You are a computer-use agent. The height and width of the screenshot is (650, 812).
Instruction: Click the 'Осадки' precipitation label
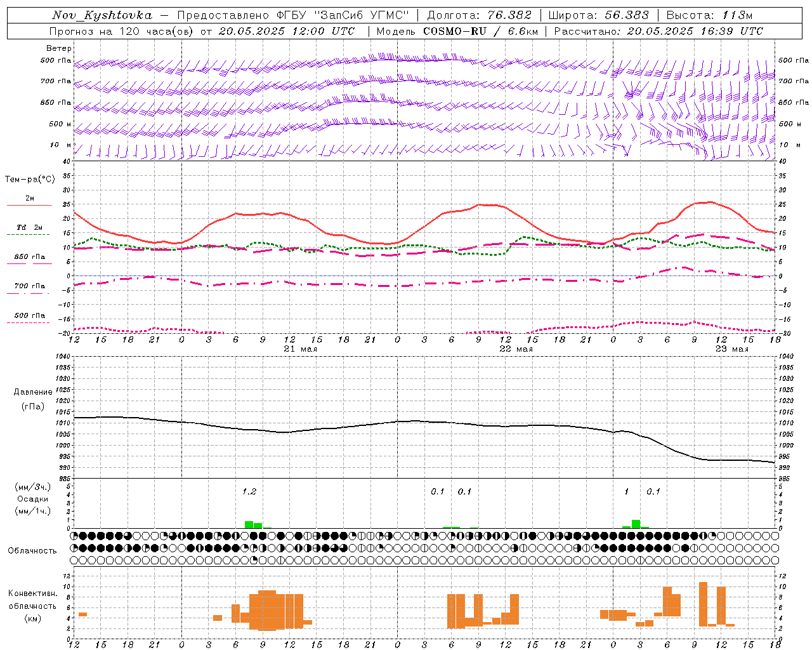pyautogui.click(x=33, y=499)
